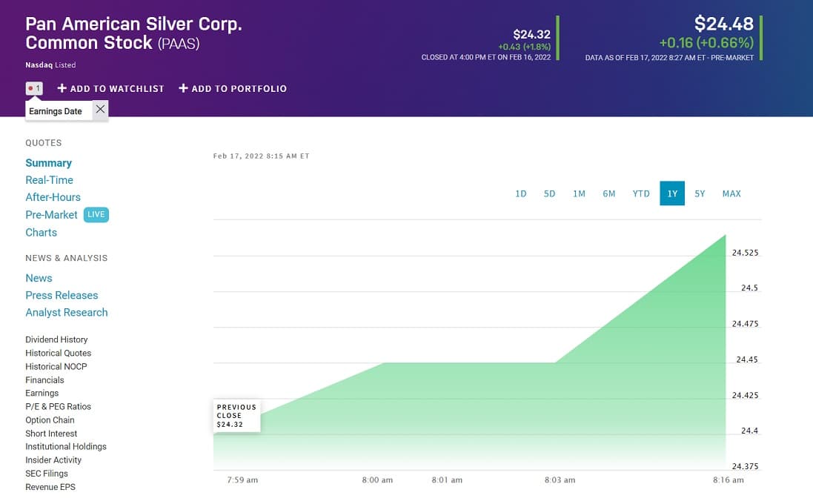Click the closing price $24.32 in header
Viewport: 813px width, 504px height.
531,34
